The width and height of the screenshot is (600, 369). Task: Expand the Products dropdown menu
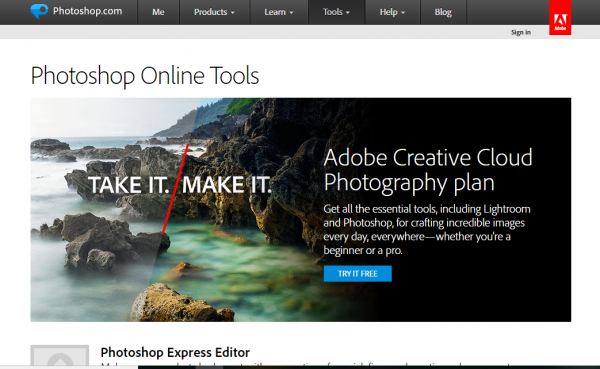coord(214,12)
